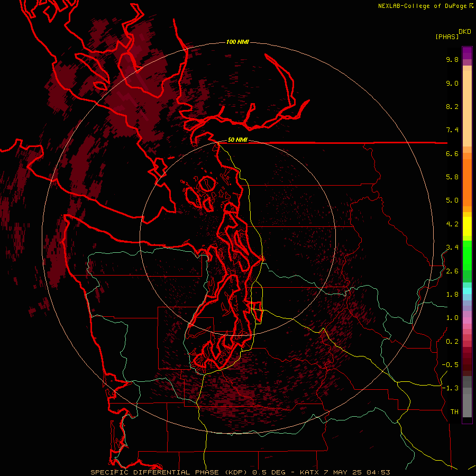Click the -0.5 value on color scale
The height and width of the screenshot is (476, 476).
point(450,365)
